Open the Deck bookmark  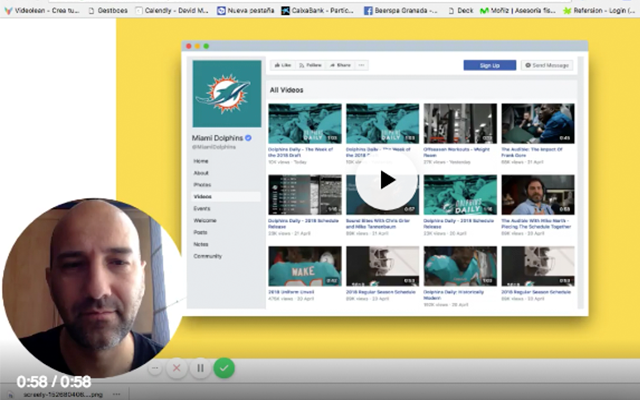tap(461, 10)
